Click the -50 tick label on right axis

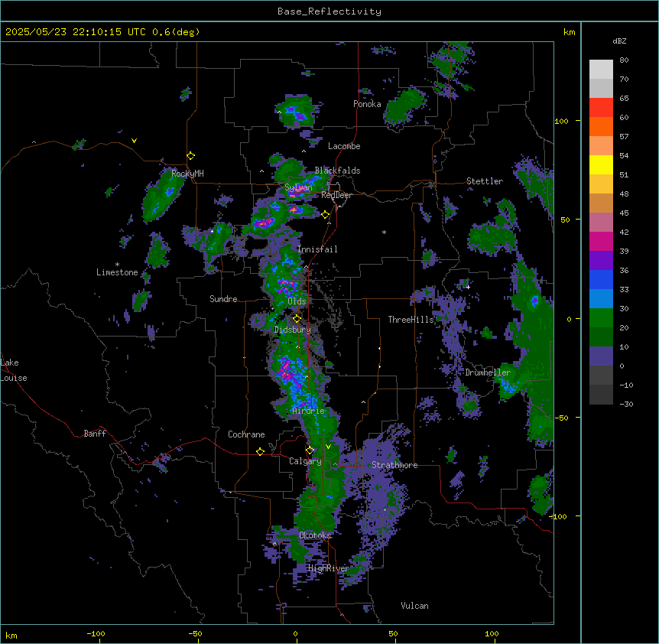pyautogui.click(x=561, y=418)
